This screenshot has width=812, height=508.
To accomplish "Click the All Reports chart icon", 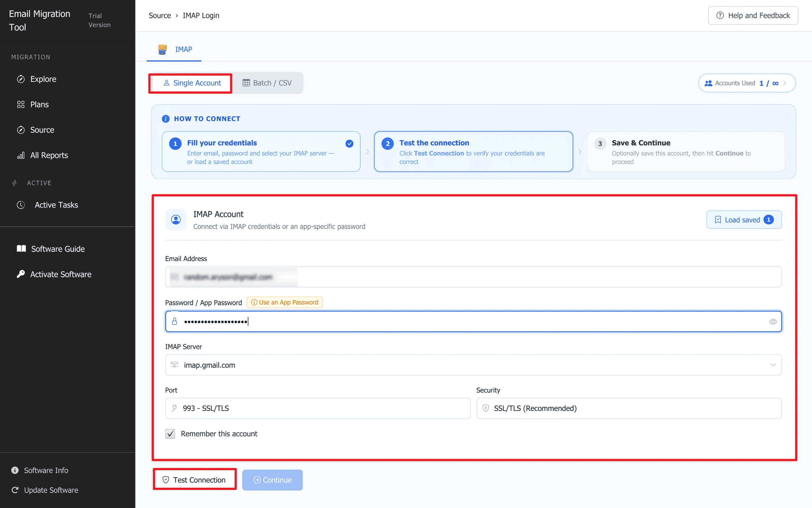I will click(21, 155).
